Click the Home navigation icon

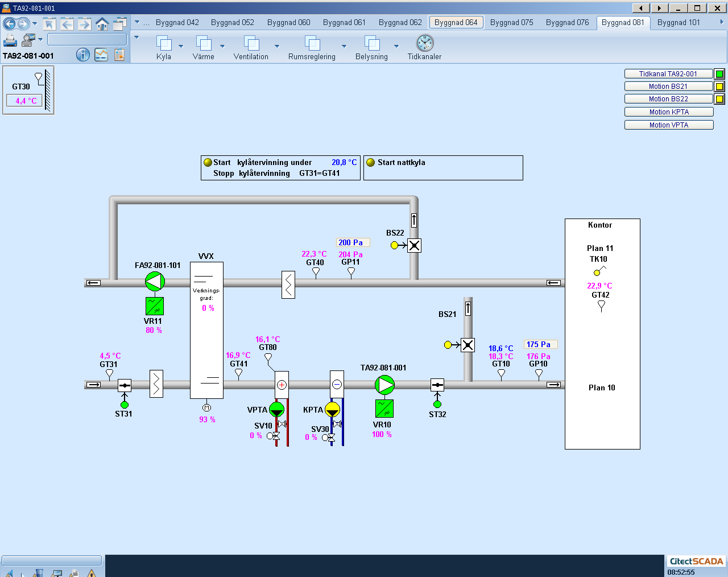point(102,23)
